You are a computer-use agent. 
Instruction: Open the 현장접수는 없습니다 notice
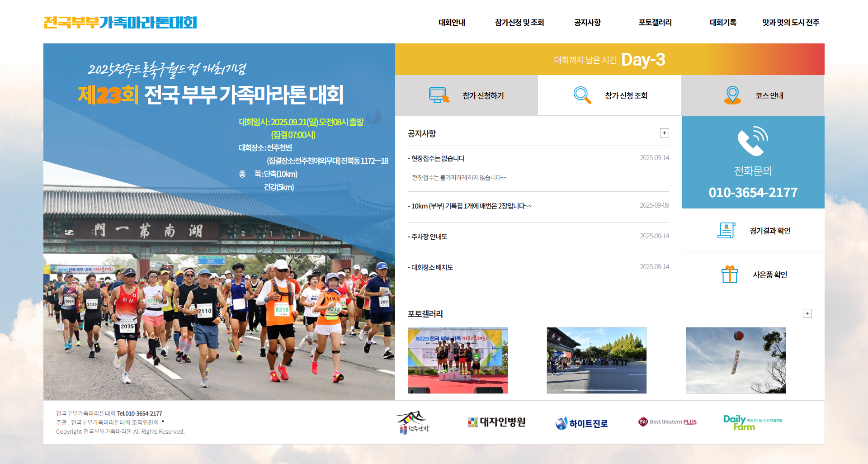pyautogui.click(x=438, y=159)
